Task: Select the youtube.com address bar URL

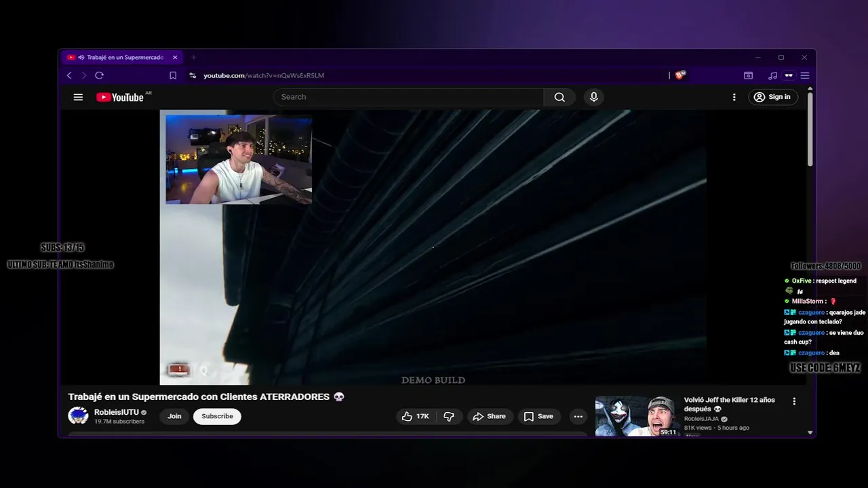Action: (x=264, y=75)
